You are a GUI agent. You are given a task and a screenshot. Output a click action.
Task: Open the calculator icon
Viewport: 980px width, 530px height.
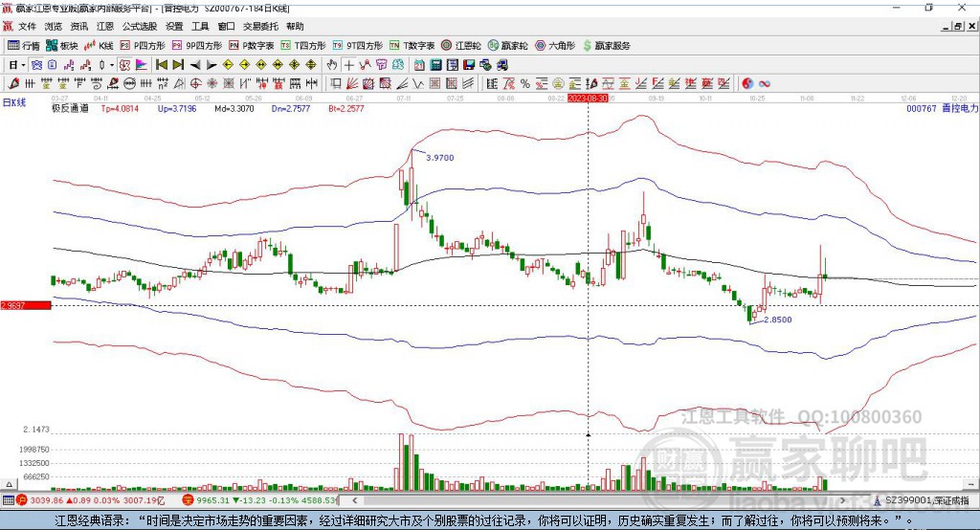pos(435,65)
